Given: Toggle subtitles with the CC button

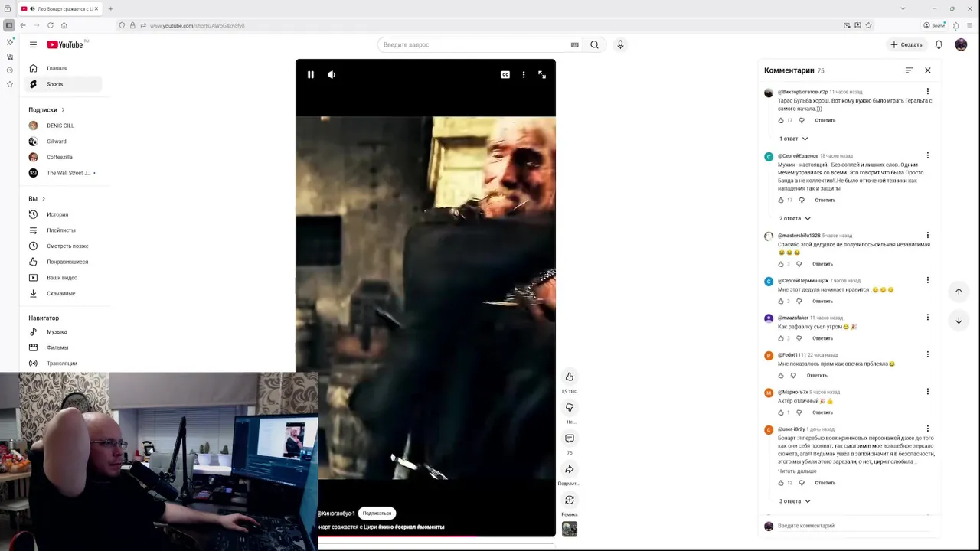Looking at the screenshot, I should pos(505,75).
